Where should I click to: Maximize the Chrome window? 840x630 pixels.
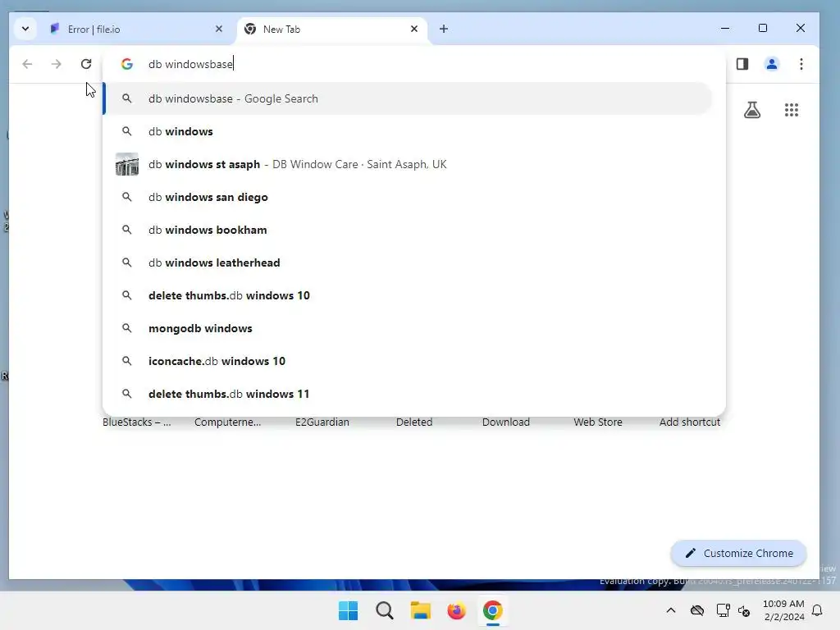(763, 29)
